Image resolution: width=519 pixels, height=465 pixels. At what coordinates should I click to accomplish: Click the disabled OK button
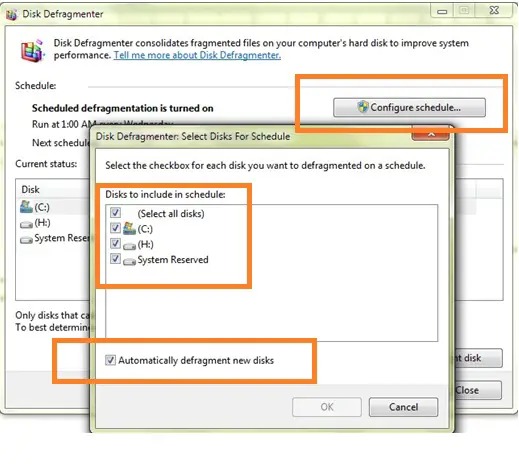pos(327,407)
